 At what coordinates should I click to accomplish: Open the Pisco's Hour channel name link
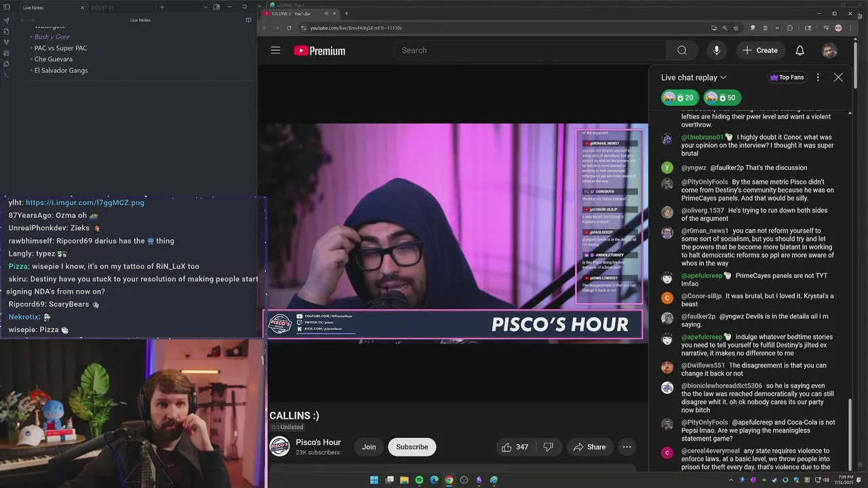(x=318, y=443)
